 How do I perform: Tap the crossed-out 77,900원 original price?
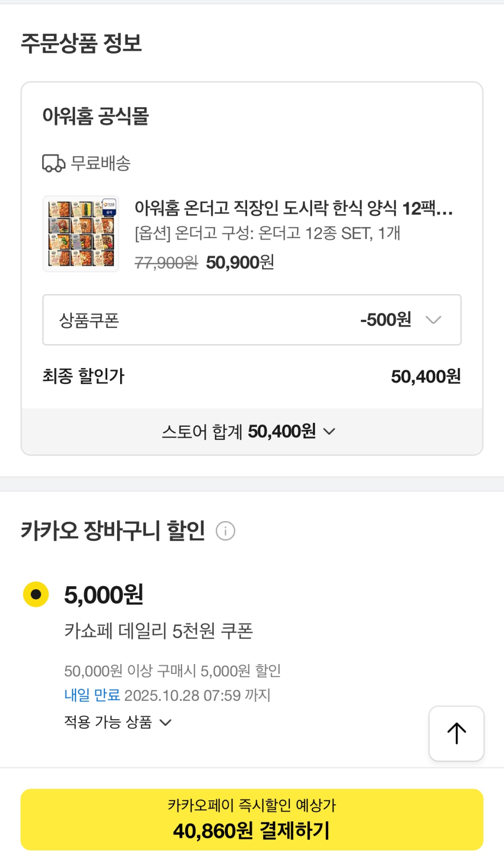point(166,263)
